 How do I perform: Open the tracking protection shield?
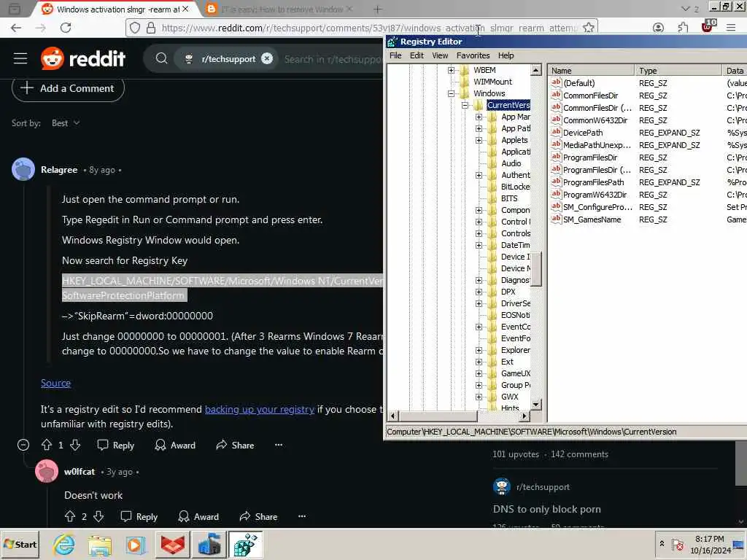coord(135,28)
